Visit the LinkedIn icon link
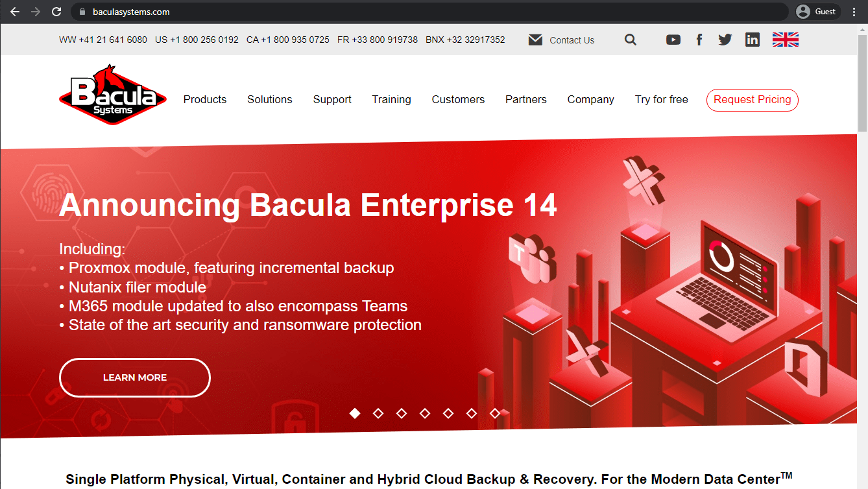868x489 pixels. [x=752, y=40]
